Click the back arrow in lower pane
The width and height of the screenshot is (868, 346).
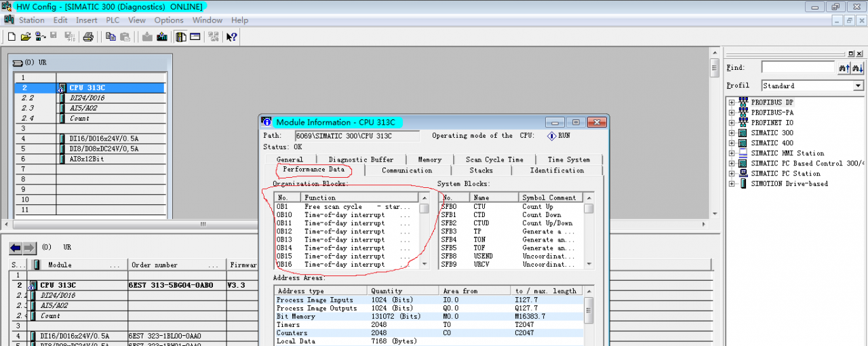pos(15,248)
